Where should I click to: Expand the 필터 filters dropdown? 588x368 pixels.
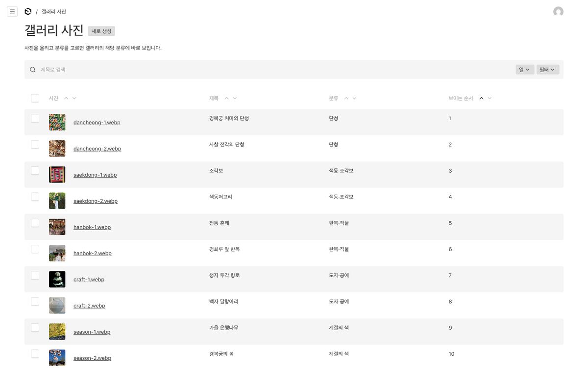[547, 70]
